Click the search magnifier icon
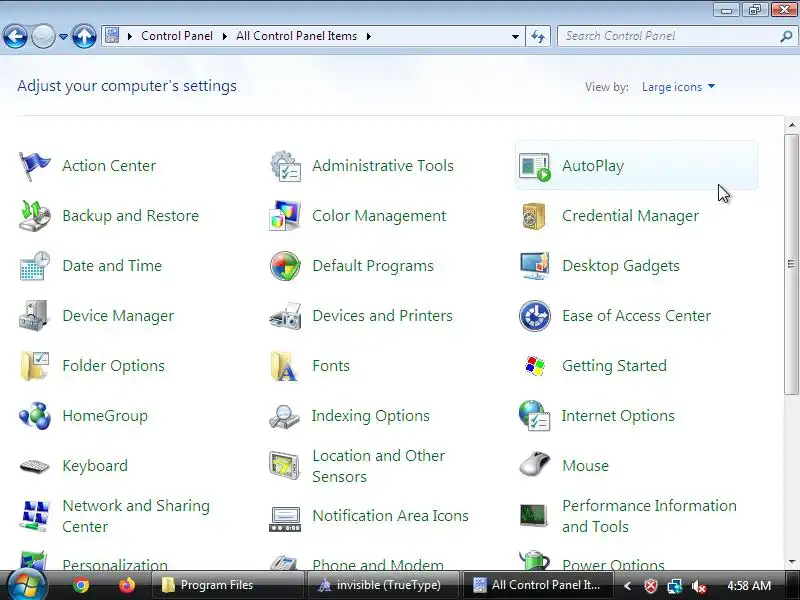The image size is (800, 600). [x=786, y=36]
